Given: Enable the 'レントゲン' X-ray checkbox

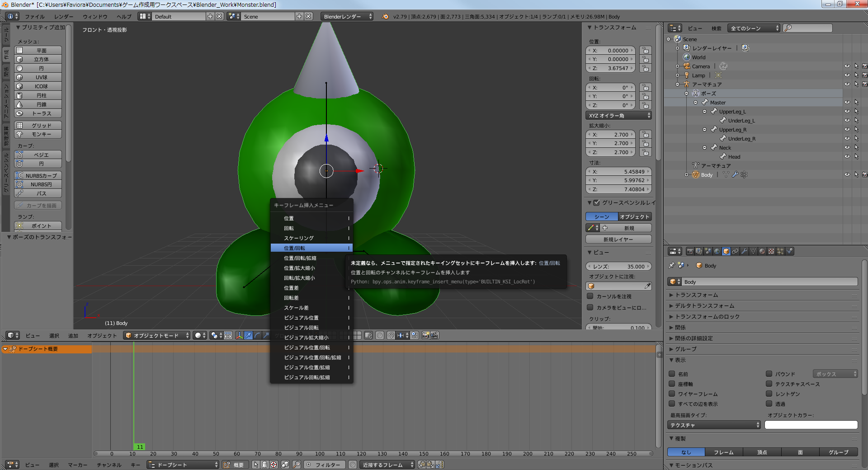Looking at the screenshot, I should [x=769, y=394].
